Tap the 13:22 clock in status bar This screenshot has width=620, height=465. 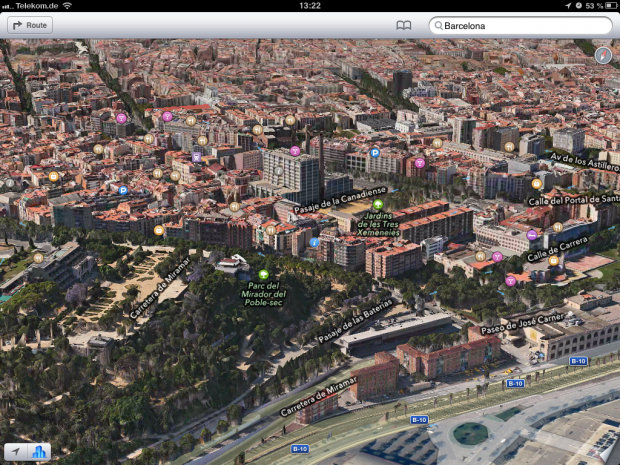click(x=310, y=6)
